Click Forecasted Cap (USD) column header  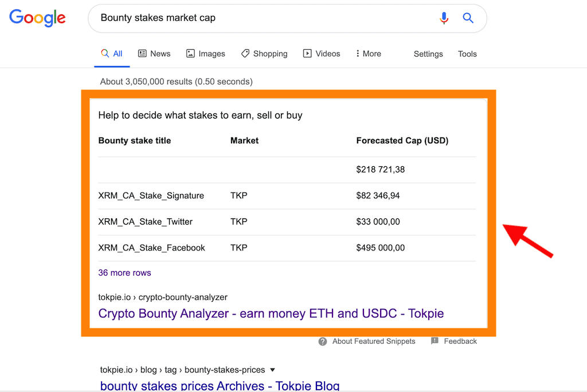pyautogui.click(x=402, y=141)
